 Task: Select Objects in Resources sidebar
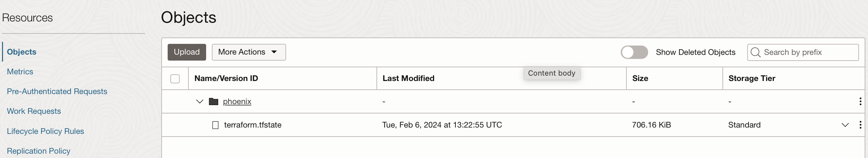tap(21, 52)
